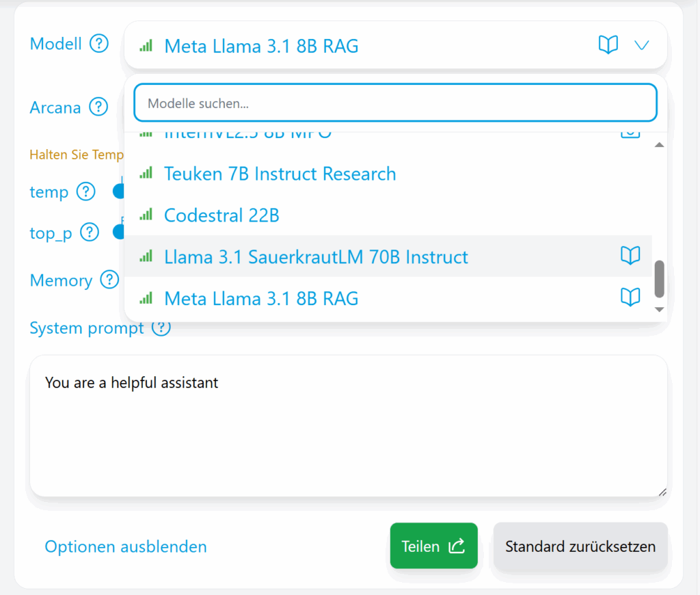
Task: Click the top_p label text
Action: pyautogui.click(x=51, y=233)
